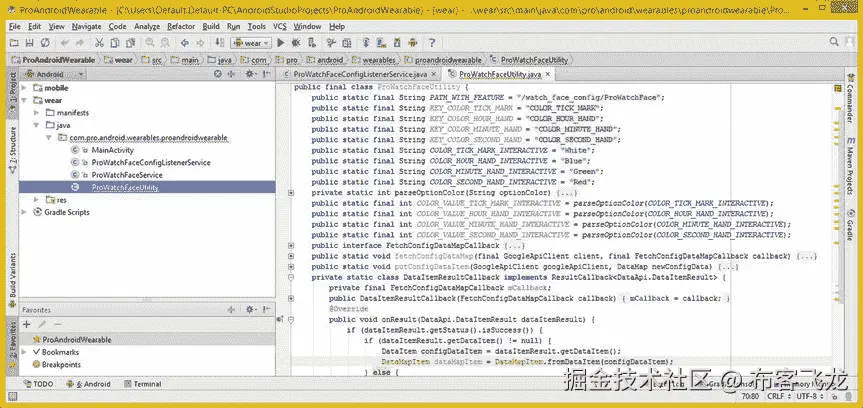Image resolution: width=863 pixels, height=408 pixels.
Task: Expand the Bookmarks favorites node
Action: [24, 352]
